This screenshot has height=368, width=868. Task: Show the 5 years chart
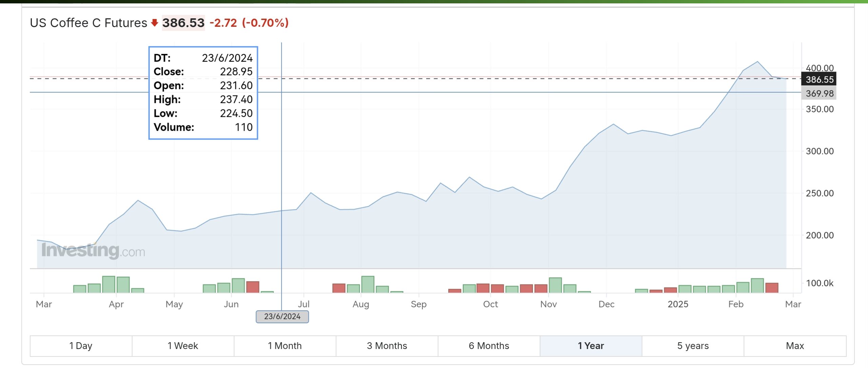(x=693, y=346)
